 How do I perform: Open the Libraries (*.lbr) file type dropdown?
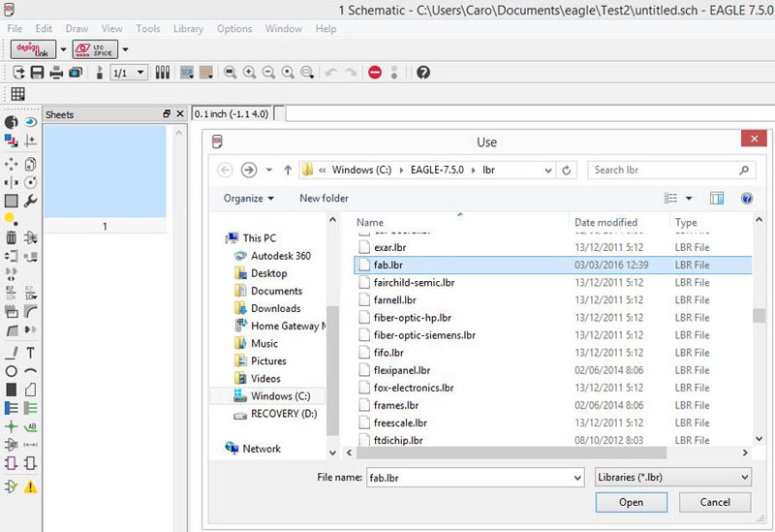coord(673,477)
